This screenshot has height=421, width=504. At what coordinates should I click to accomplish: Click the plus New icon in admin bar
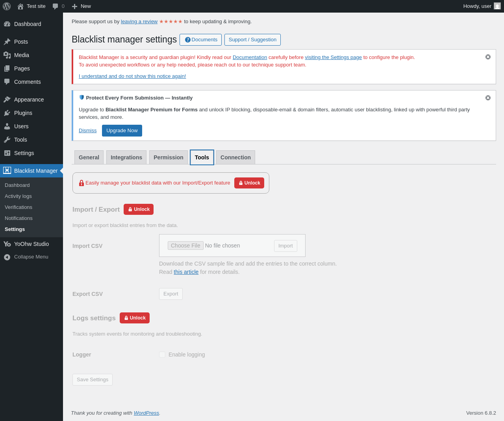tap(74, 6)
